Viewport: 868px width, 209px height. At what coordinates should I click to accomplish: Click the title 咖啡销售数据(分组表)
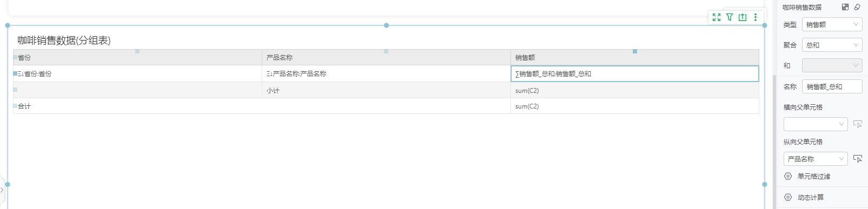pos(64,41)
